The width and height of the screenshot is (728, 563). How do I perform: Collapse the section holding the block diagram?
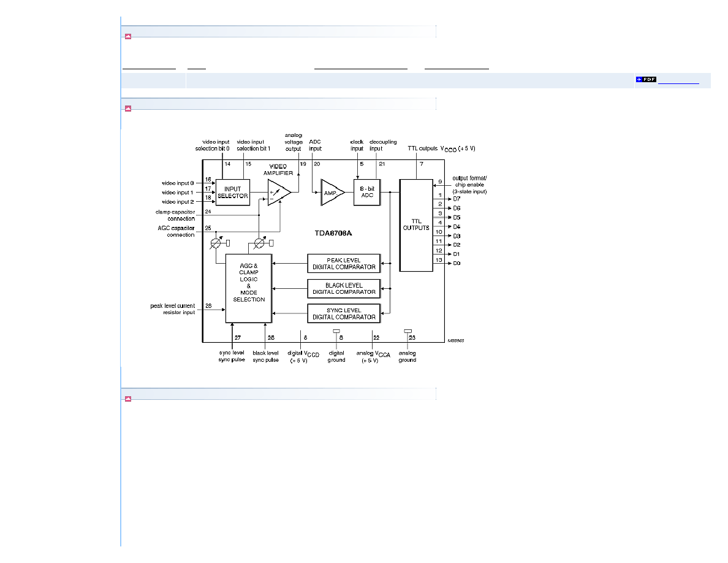(128, 108)
